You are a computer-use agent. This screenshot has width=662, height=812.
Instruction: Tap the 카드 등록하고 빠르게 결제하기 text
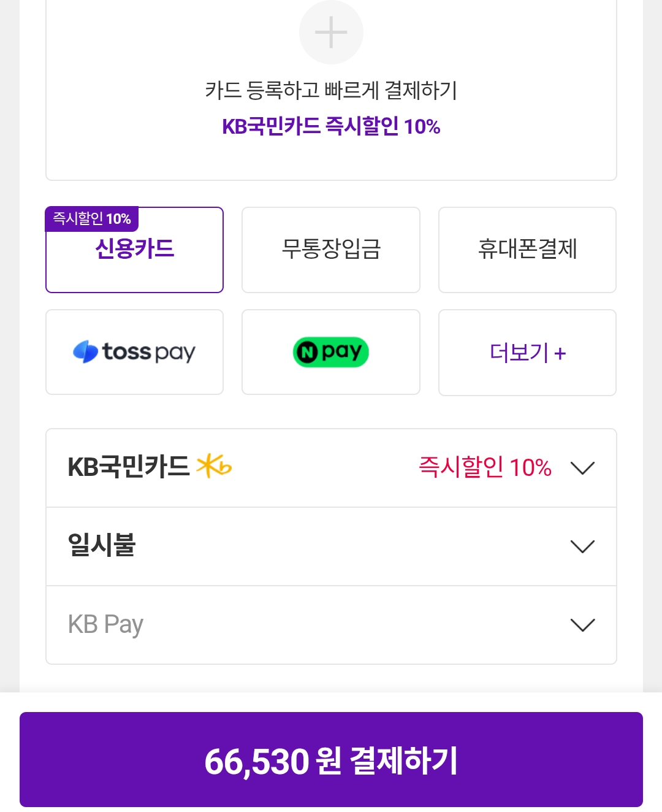[331, 91]
